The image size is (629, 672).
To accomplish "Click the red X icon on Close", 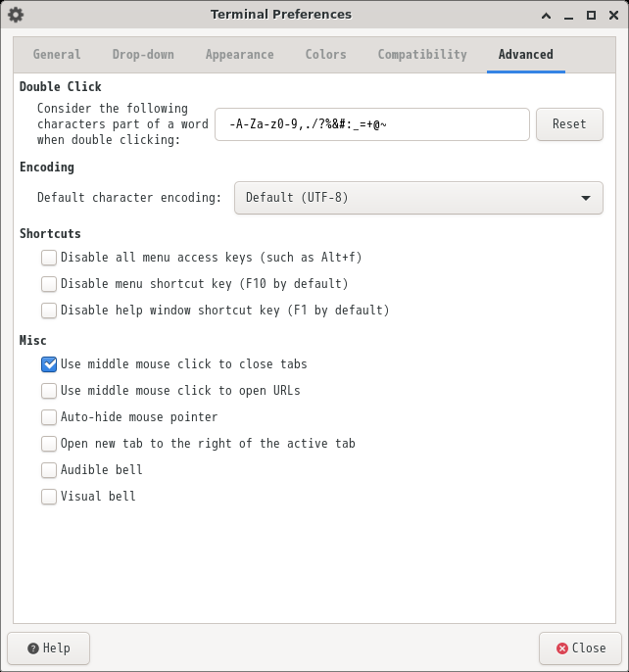I will pos(562,648).
